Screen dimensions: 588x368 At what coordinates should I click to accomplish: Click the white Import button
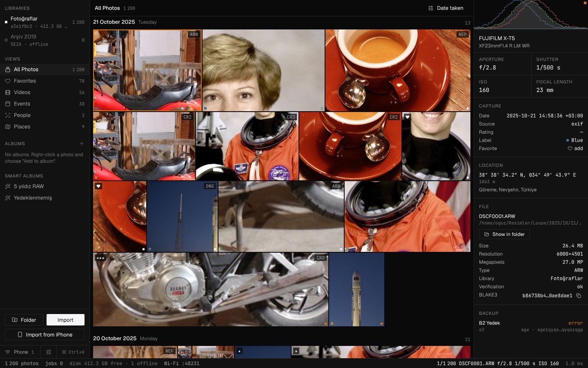[65, 320]
